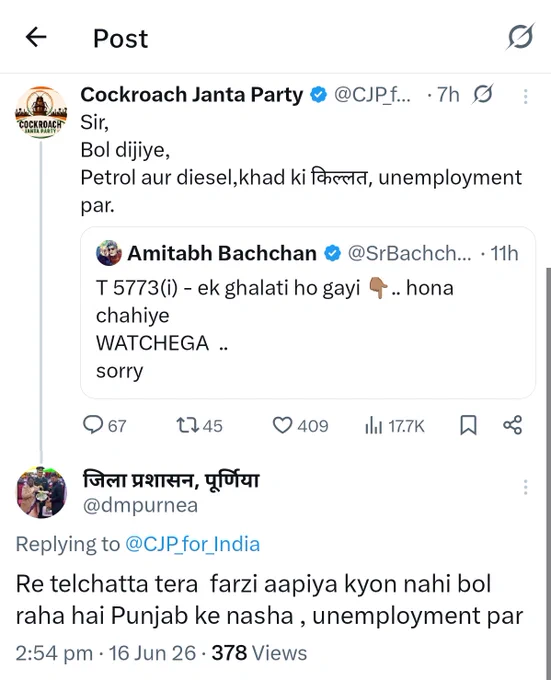Click the vertical scrollbar on the right edge
Viewport: 551px width, 680px height.
click(x=548, y=473)
